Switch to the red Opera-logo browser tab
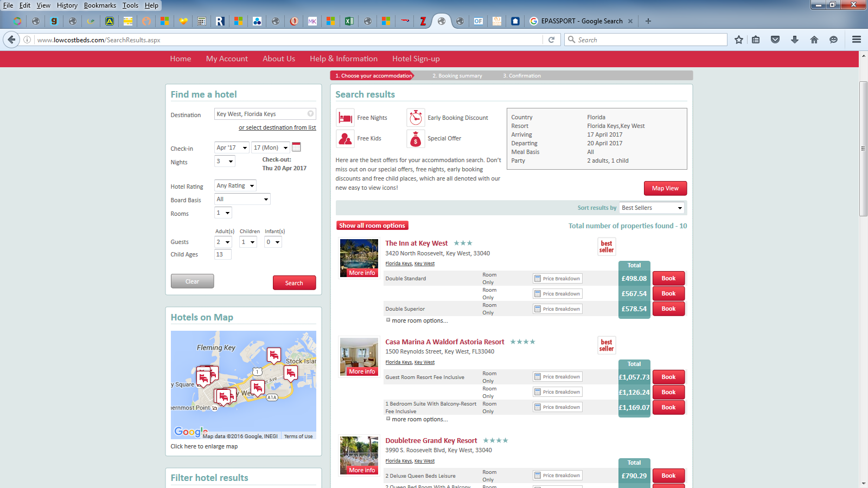 (x=294, y=21)
